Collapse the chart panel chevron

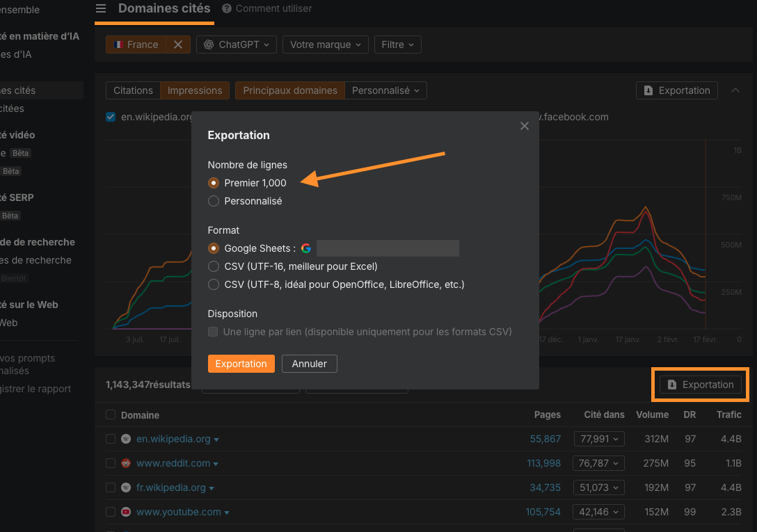[735, 90]
